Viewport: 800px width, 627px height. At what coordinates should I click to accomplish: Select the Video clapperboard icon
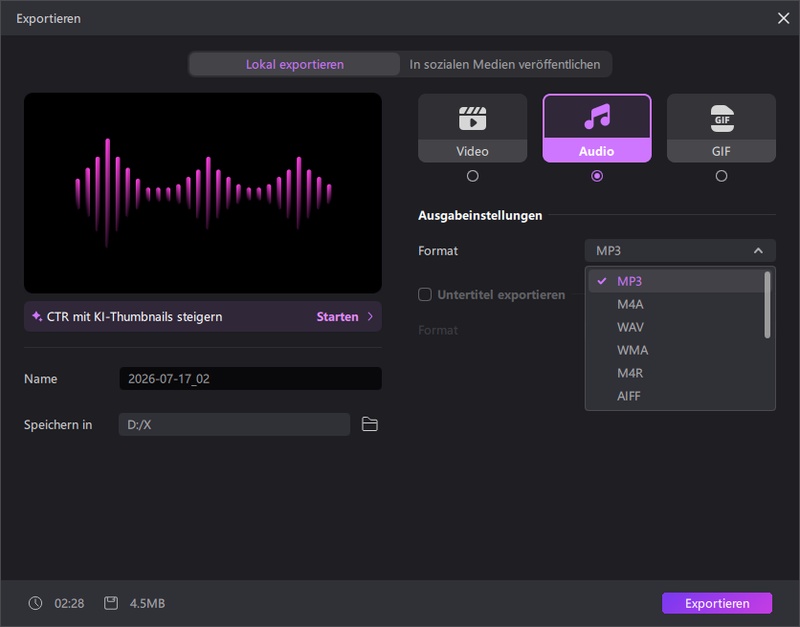472,118
